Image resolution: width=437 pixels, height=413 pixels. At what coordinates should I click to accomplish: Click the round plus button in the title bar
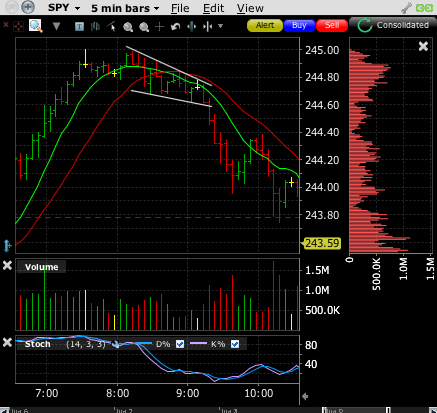click(28, 7)
